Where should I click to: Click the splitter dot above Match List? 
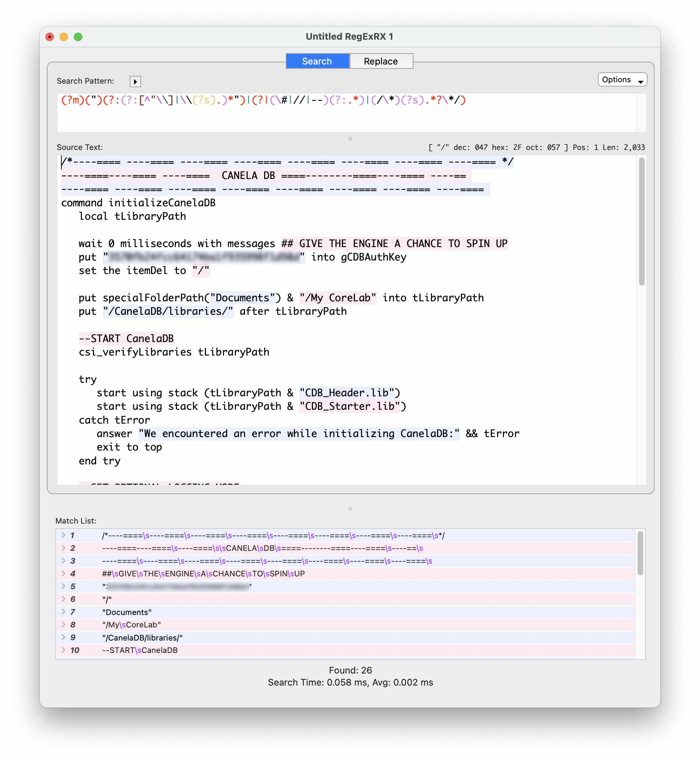point(350,509)
